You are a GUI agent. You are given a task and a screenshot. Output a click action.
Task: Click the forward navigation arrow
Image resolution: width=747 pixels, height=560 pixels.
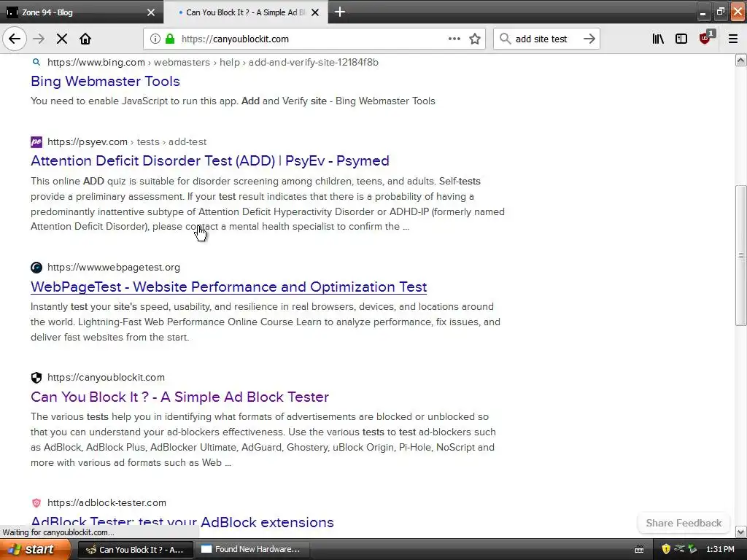pyautogui.click(x=39, y=39)
